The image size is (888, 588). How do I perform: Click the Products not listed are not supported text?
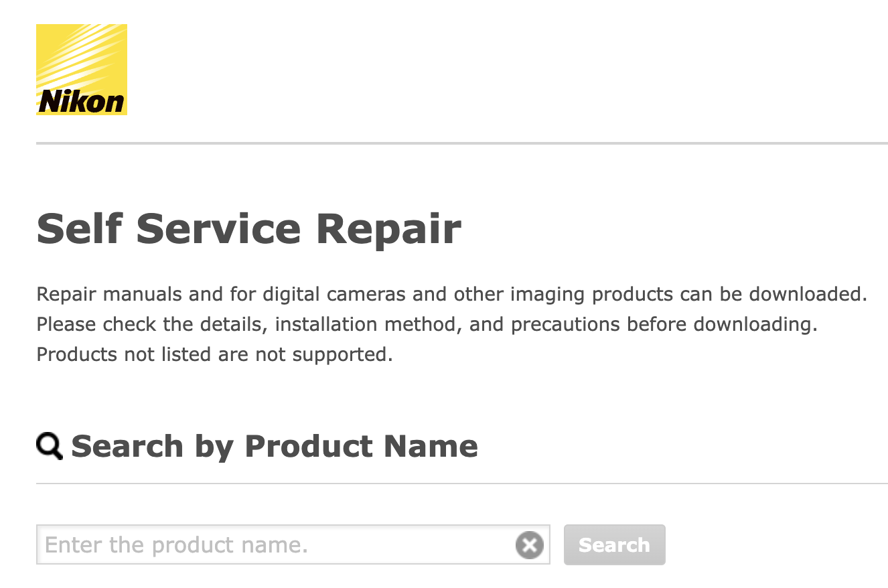tap(214, 354)
